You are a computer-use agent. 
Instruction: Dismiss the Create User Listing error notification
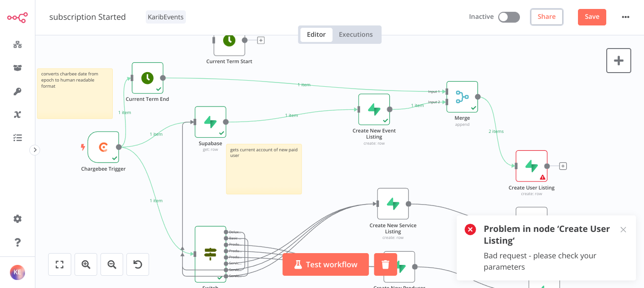click(x=623, y=230)
